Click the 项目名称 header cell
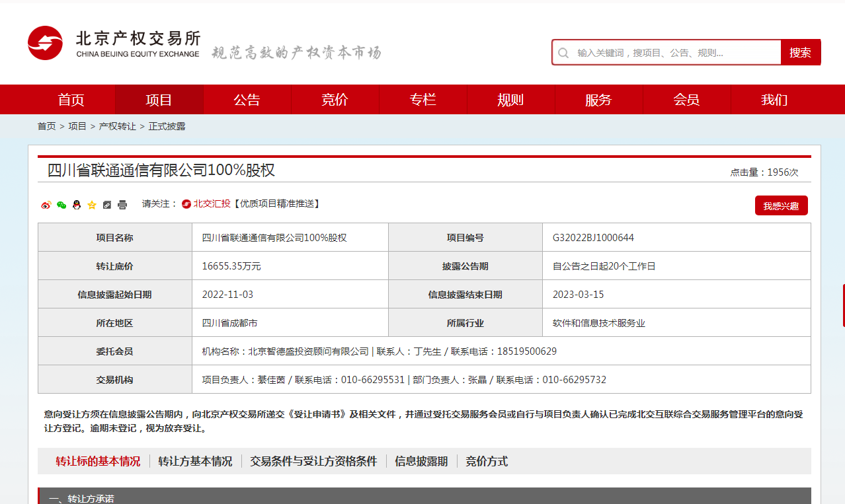845x504 pixels. [x=115, y=238]
